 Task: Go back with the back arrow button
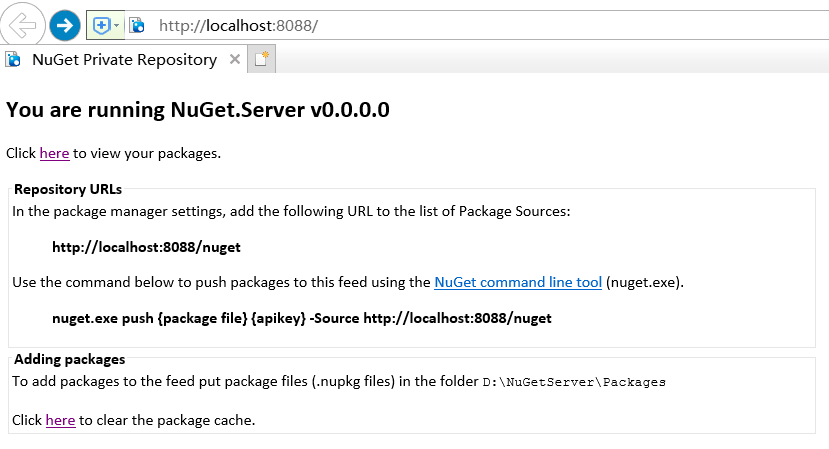[22, 24]
